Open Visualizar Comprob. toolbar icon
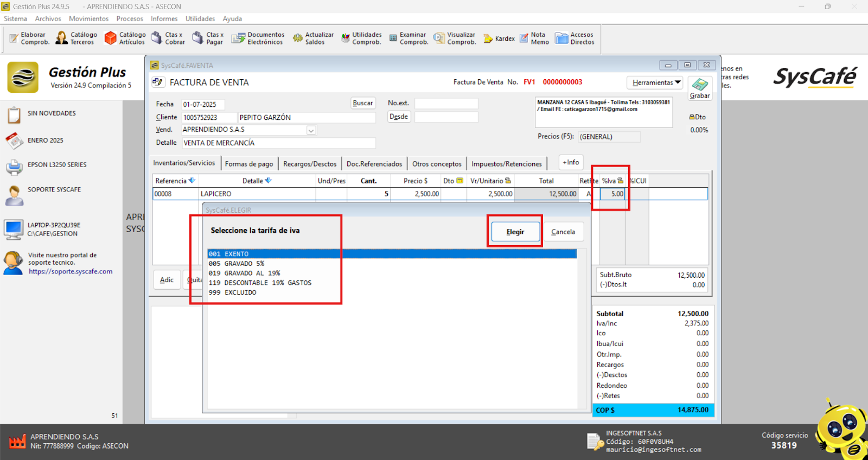This screenshot has height=460, width=868. point(455,39)
